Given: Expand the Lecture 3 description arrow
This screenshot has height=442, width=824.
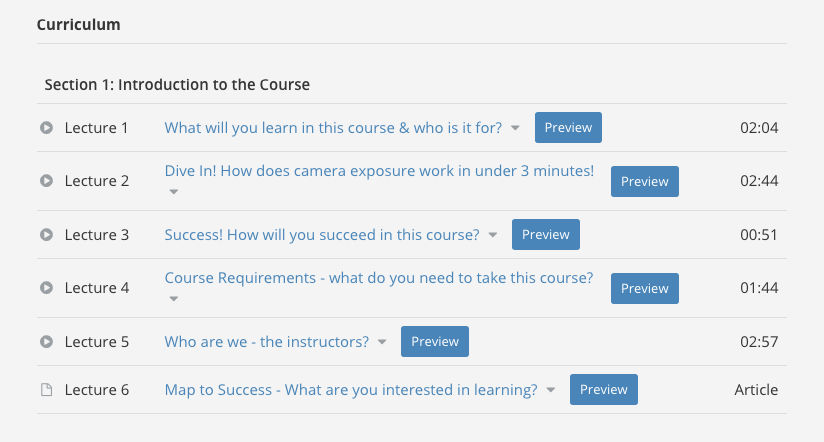Looking at the screenshot, I should click(492, 235).
